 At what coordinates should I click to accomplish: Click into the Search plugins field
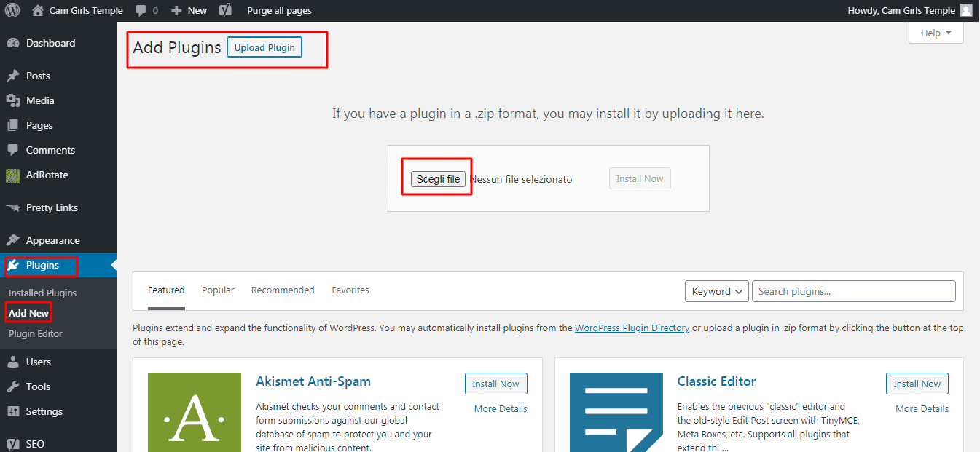click(853, 291)
